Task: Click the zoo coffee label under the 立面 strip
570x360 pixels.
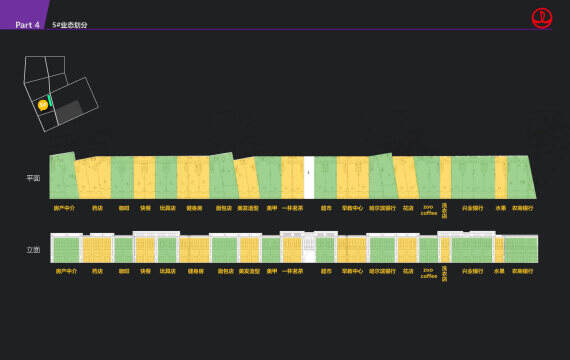Action: (x=429, y=273)
